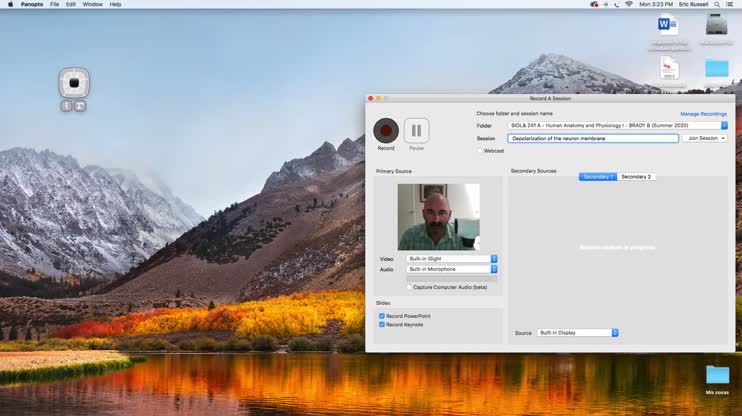Select the hard drive icon on desktop
Viewport: 742px width, 416px height.
click(716, 25)
